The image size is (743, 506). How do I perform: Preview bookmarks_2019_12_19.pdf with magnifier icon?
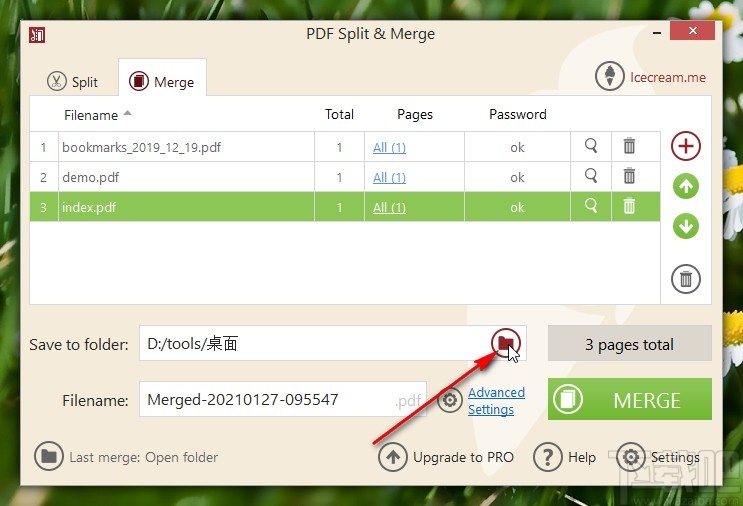(590, 146)
